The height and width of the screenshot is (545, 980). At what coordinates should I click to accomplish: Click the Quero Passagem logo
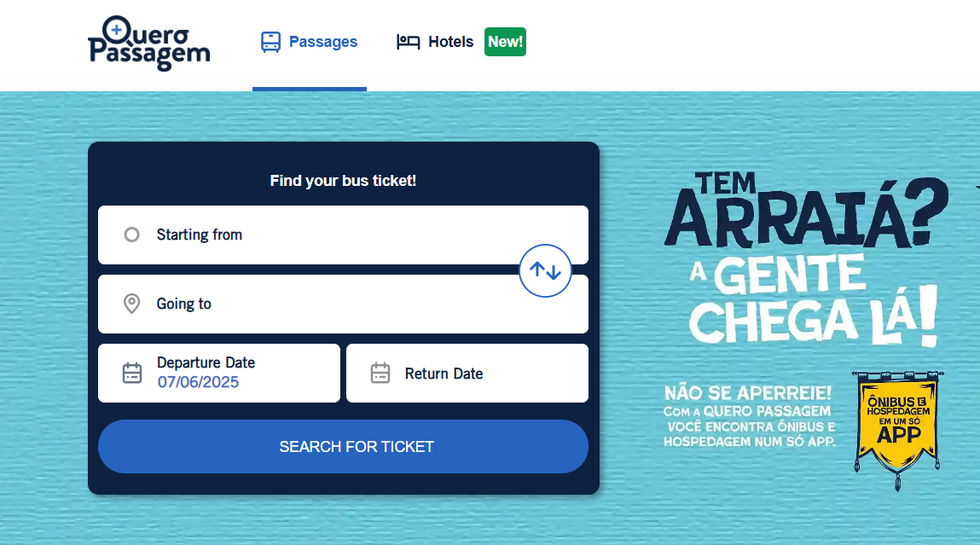coord(148,43)
